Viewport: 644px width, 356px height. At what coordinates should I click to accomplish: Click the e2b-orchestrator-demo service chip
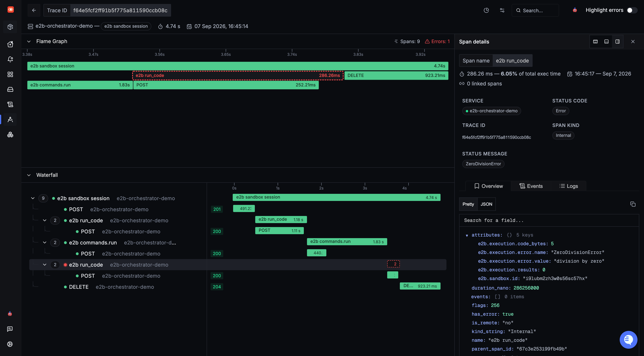point(491,111)
